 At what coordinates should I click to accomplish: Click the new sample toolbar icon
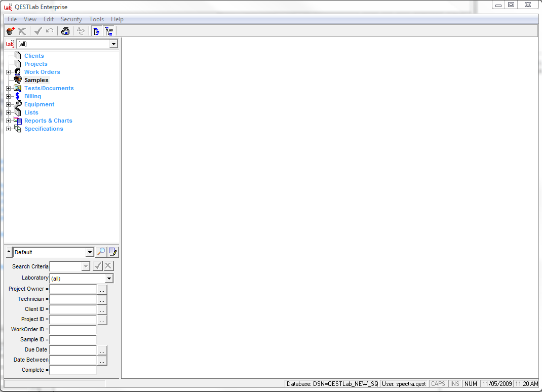pyautogui.click(x=10, y=31)
